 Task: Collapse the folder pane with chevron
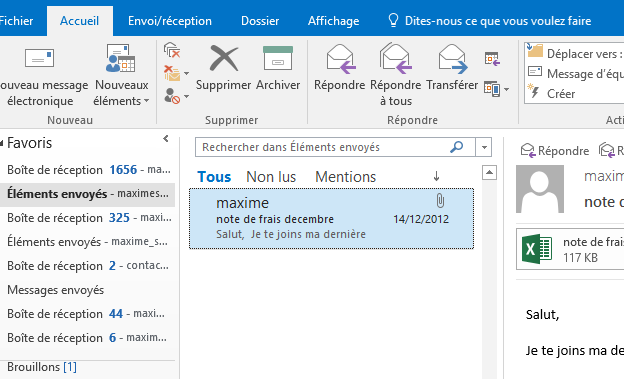(166, 139)
